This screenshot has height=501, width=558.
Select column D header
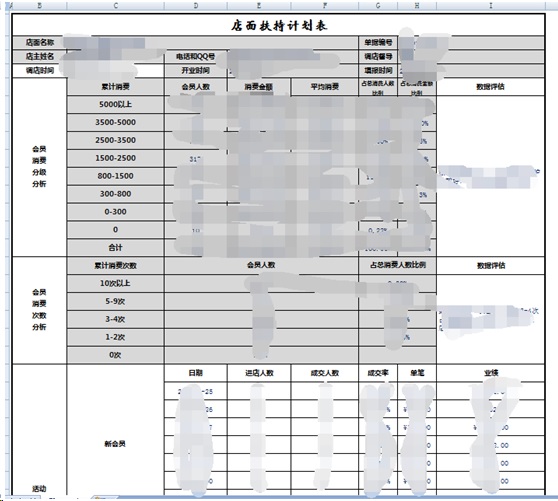click(x=196, y=5)
